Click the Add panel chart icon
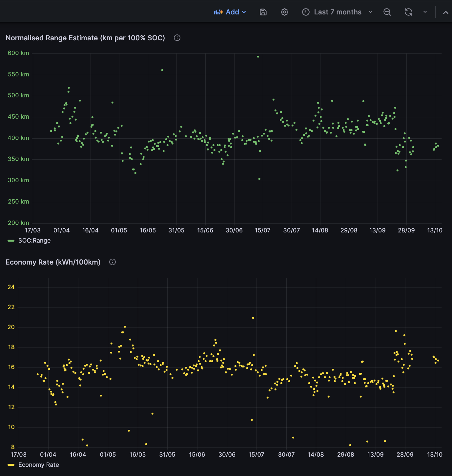The height and width of the screenshot is (476, 452). [x=218, y=12]
